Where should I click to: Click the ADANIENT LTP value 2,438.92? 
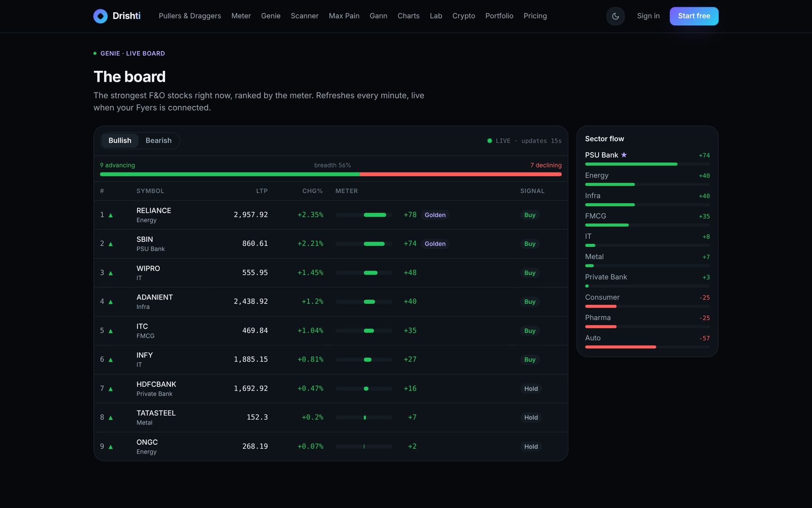pos(251,301)
